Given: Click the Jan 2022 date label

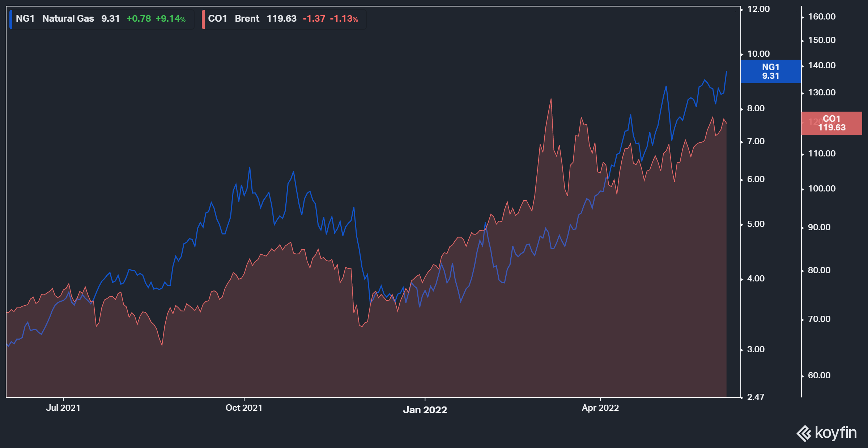Looking at the screenshot, I should [x=425, y=410].
